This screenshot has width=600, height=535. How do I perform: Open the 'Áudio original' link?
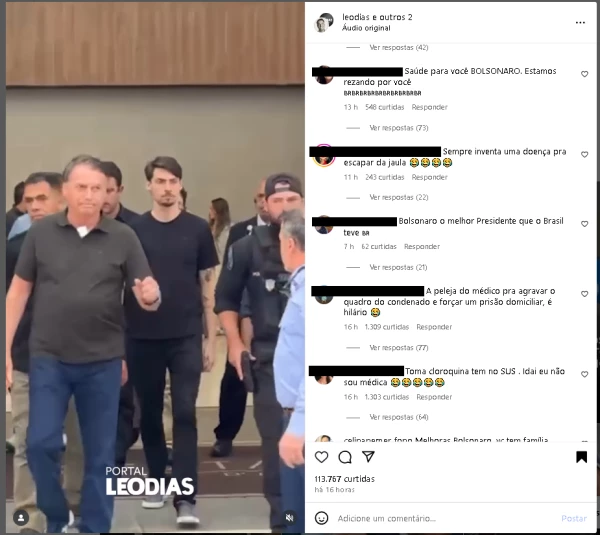(366, 28)
